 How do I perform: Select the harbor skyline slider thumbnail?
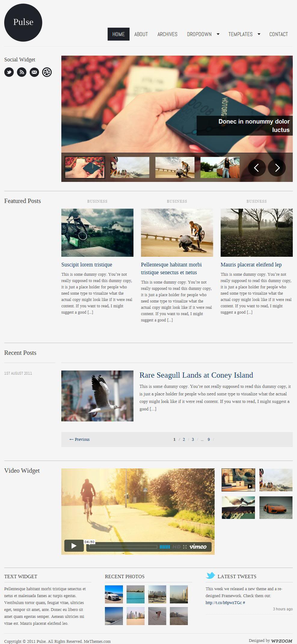coord(130,167)
